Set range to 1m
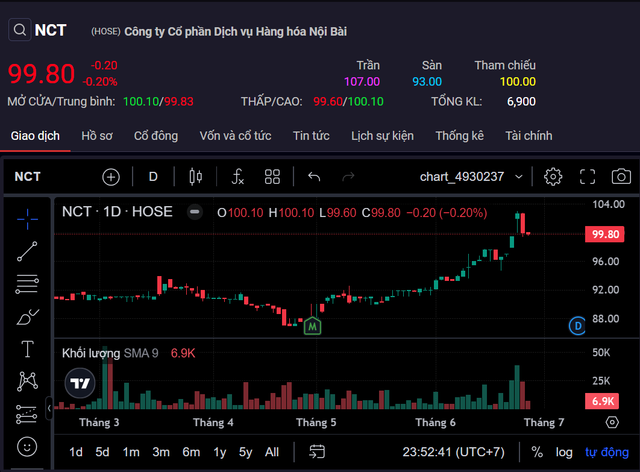This screenshot has height=472, width=640. point(131,452)
